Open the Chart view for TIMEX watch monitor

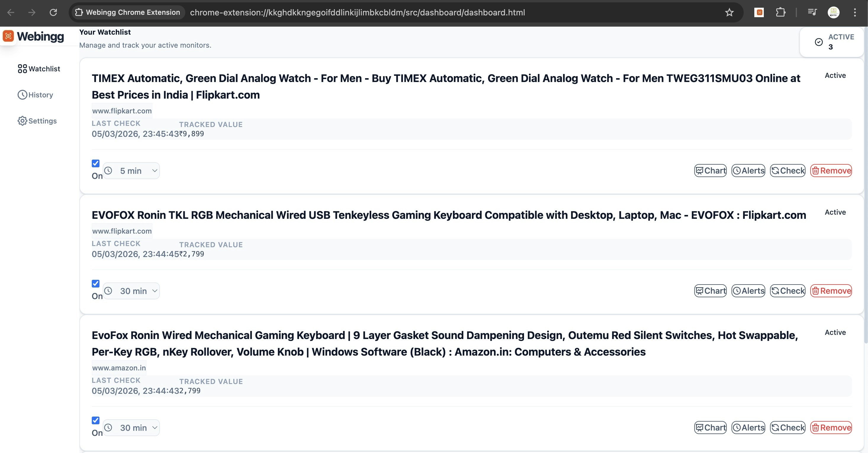[x=710, y=171]
